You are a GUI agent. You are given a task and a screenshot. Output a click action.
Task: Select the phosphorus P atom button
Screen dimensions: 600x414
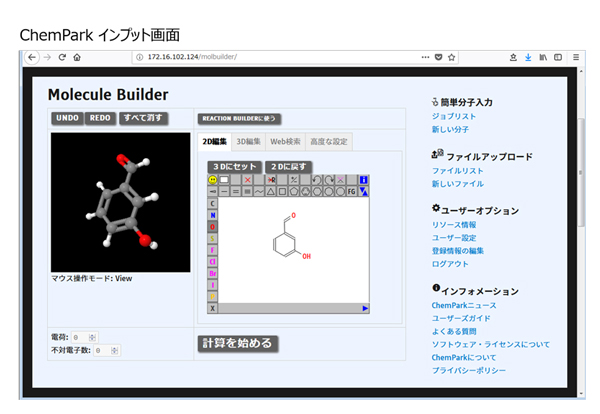(212, 297)
